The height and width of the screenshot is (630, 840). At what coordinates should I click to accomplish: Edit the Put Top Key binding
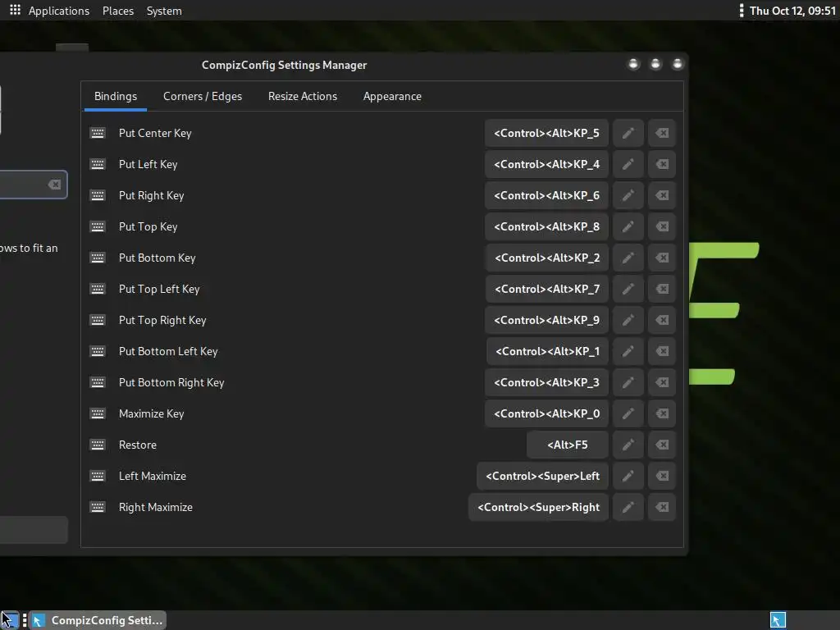[628, 226]
